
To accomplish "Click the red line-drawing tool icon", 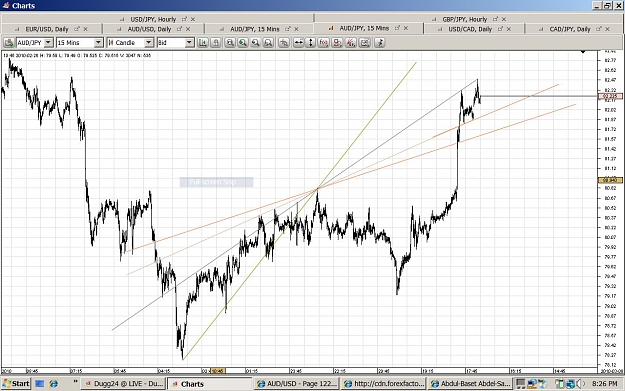I will (x=351, y=43).
